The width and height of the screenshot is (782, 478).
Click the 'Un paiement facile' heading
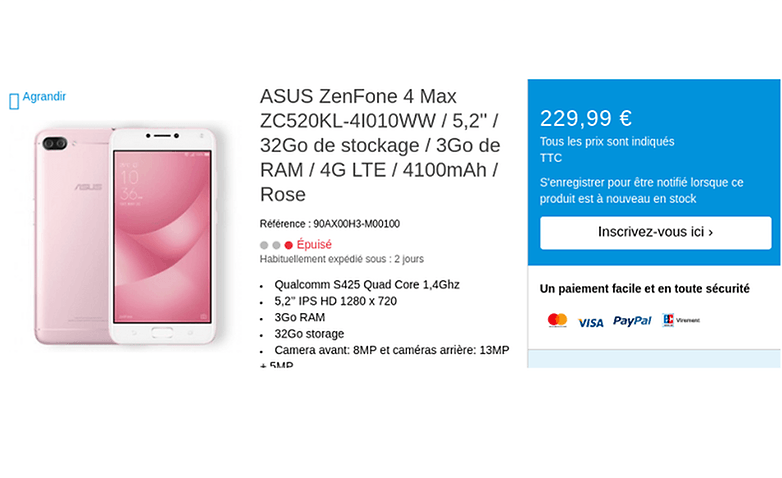coord(644,288)
